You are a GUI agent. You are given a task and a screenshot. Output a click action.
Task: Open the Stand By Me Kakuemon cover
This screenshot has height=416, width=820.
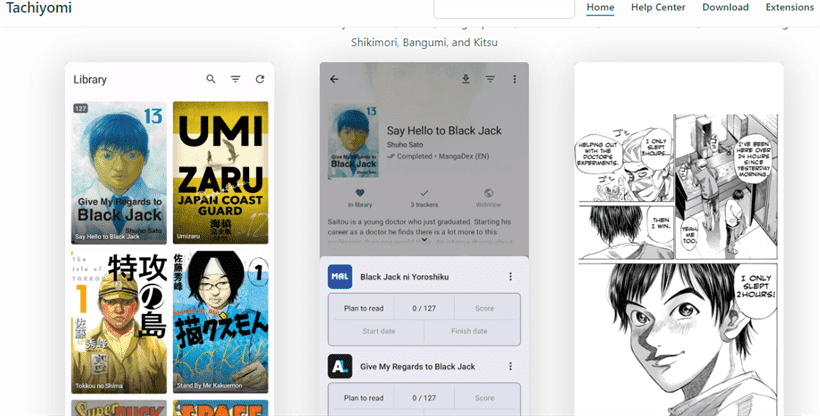pyautogui.click(x=220, y=322)
